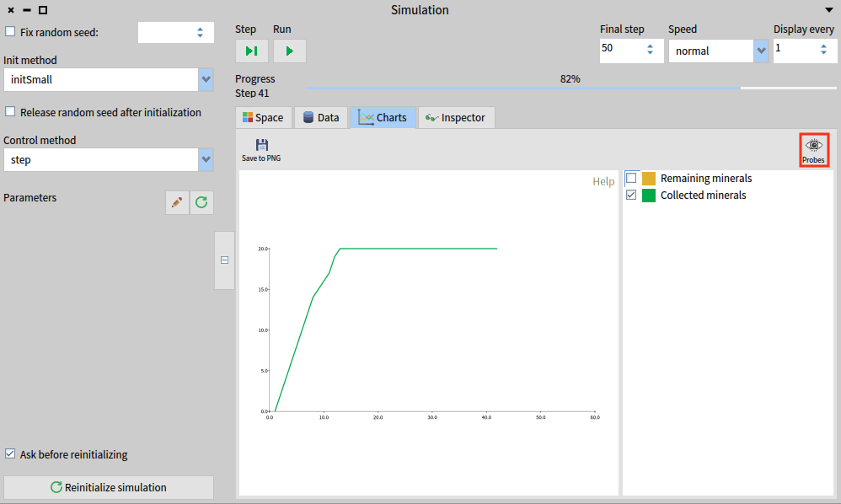Uncheck the Collected minerals series

[631, 196]
